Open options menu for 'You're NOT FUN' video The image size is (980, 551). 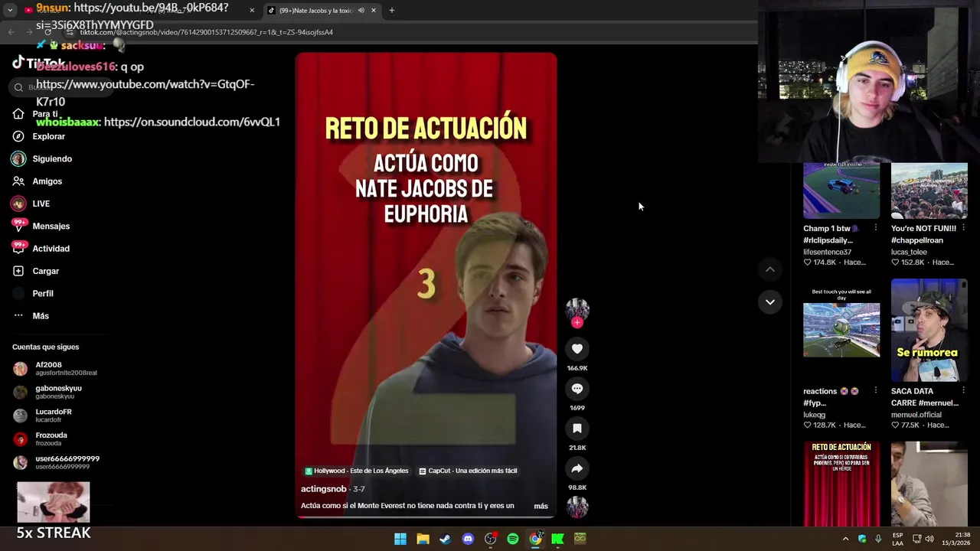coord(963,228)
